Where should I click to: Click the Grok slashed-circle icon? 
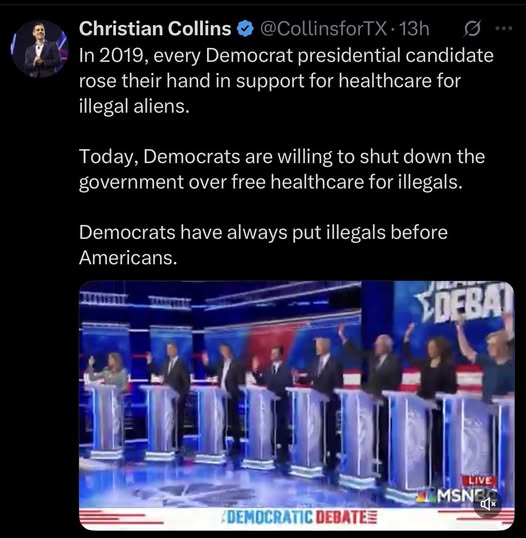click(472, 29)
